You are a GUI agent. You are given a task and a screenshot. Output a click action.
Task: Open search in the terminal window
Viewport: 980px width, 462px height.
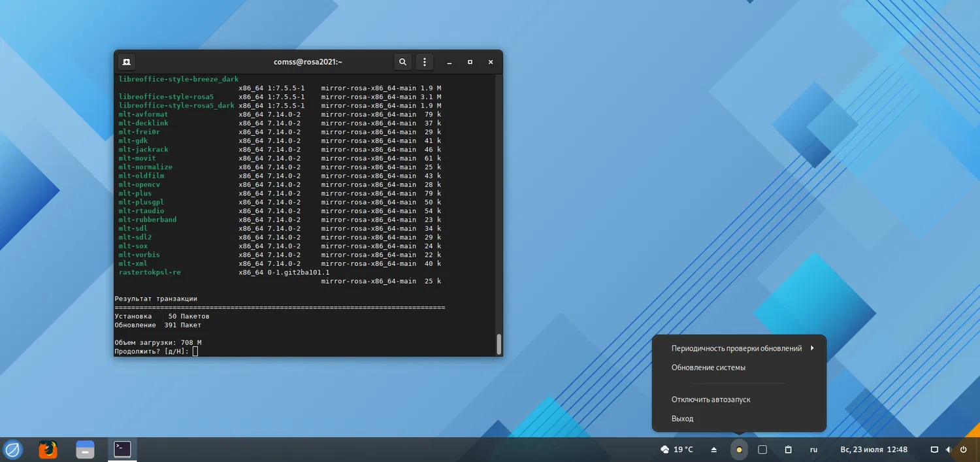click(x=403, y=62)
